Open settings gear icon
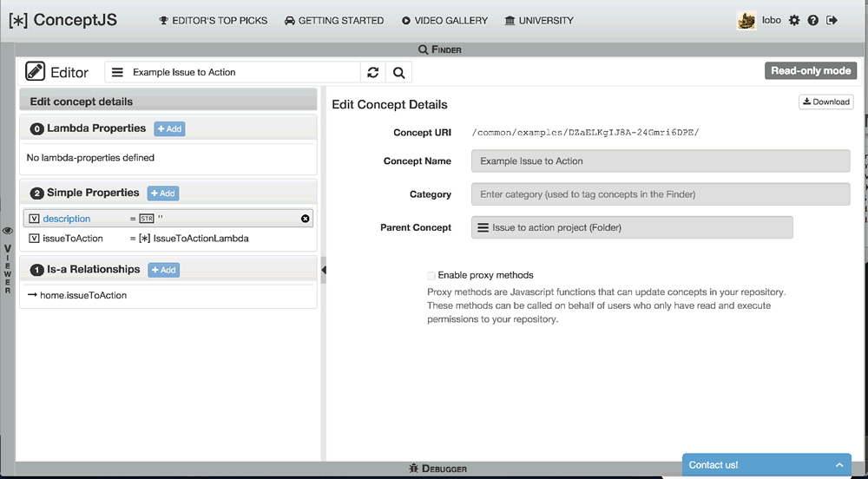868x479 pixels. coord(794,21)
